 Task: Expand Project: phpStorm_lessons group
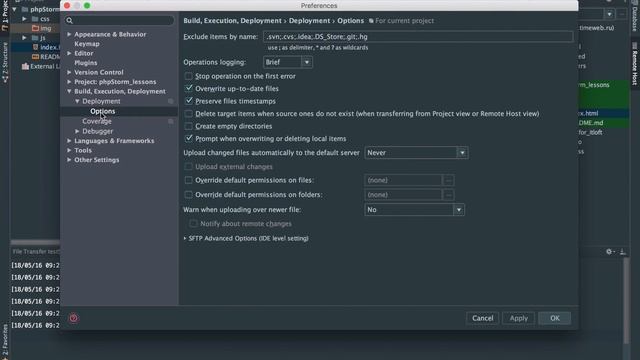pos(69,82)
